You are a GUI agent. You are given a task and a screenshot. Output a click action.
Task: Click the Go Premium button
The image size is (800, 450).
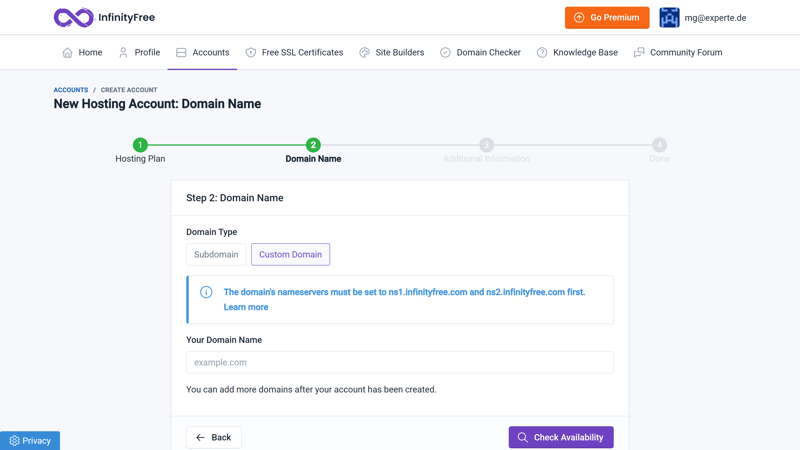[606, 18]
